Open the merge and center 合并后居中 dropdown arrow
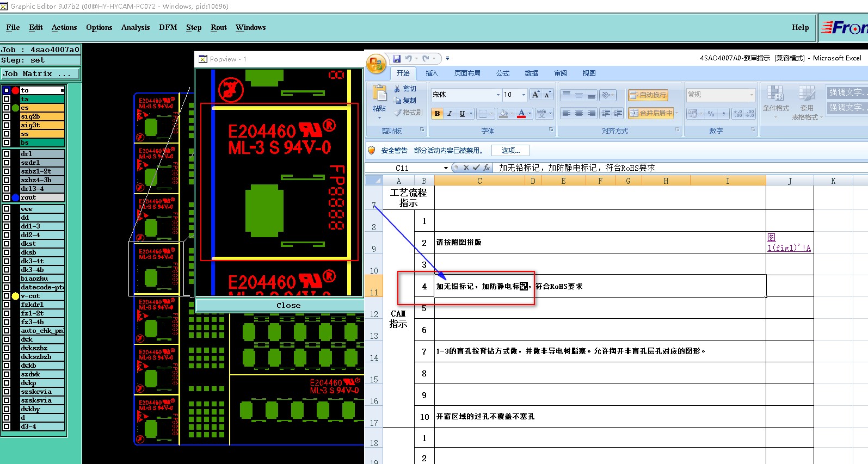 [x=677, y=113]
